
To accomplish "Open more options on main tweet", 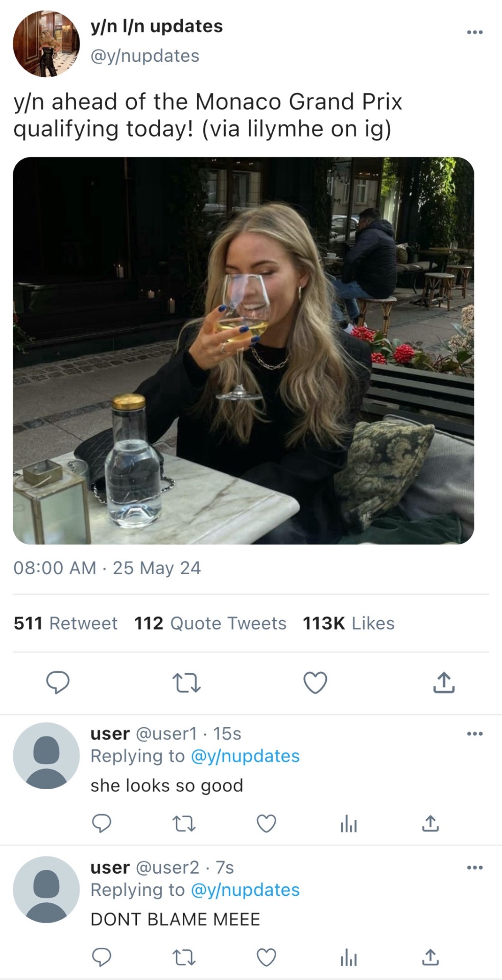I will tap(474, 32).
